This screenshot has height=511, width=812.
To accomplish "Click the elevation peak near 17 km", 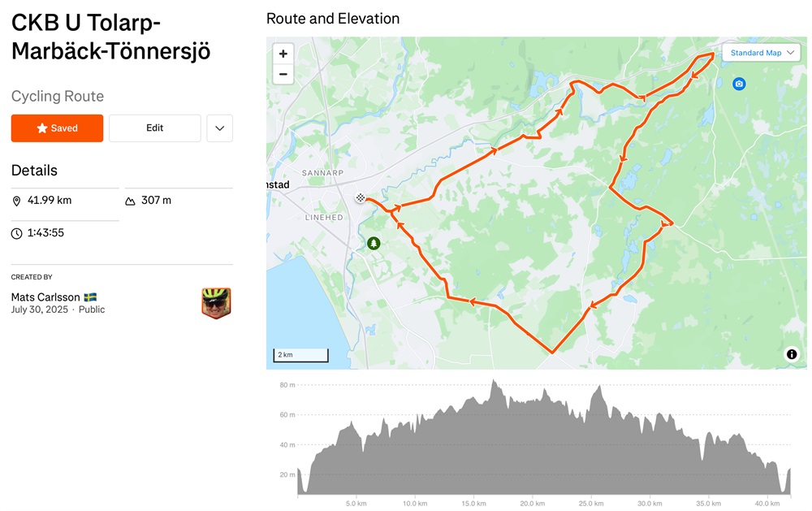I will [x=494, y=381].
